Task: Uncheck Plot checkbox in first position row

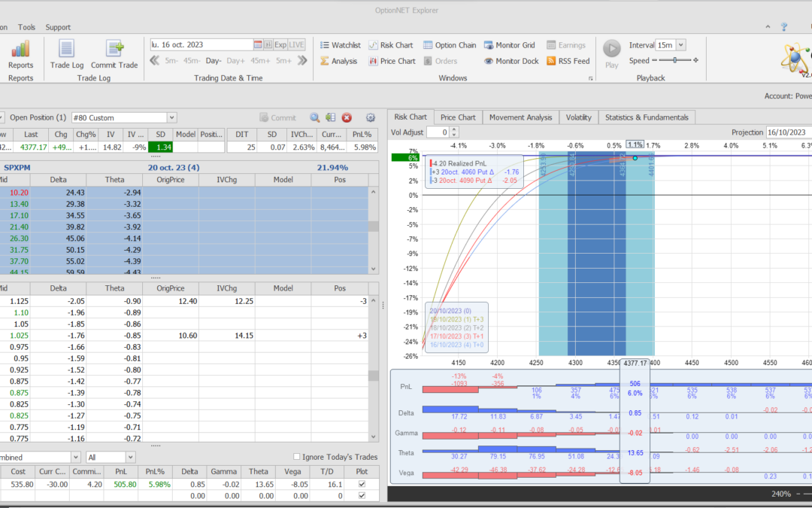Action: 362,485
